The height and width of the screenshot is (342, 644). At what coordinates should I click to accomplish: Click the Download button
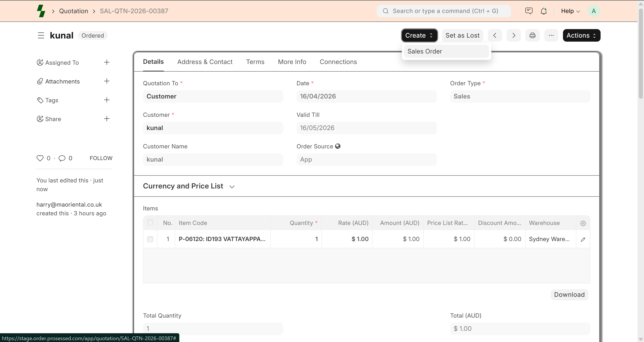(569, 295)
